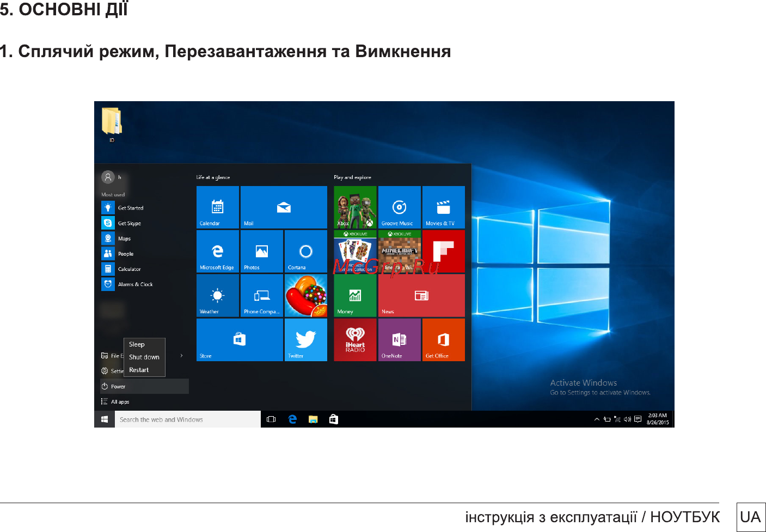Open the Mail tile

(x=284, y=207)
